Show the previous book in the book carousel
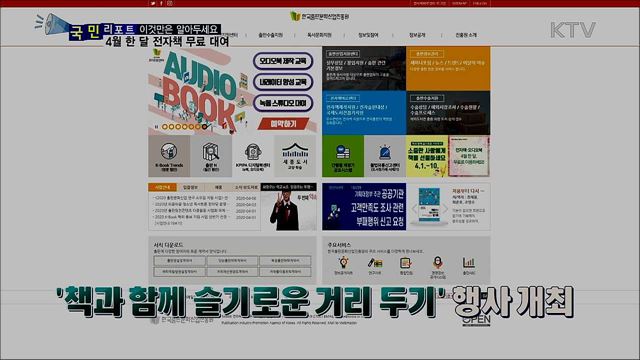 click(x=414, y=209)
